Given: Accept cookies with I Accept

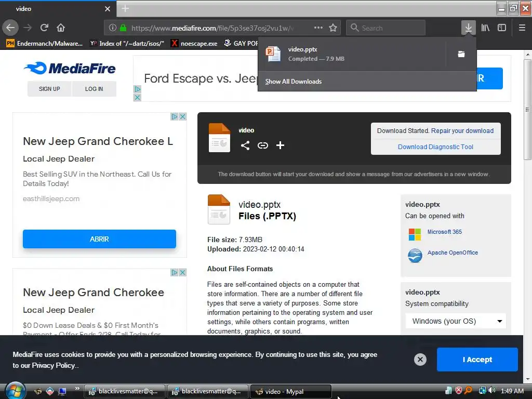Looking at the screenshot, I should click(x=477, y=360).
